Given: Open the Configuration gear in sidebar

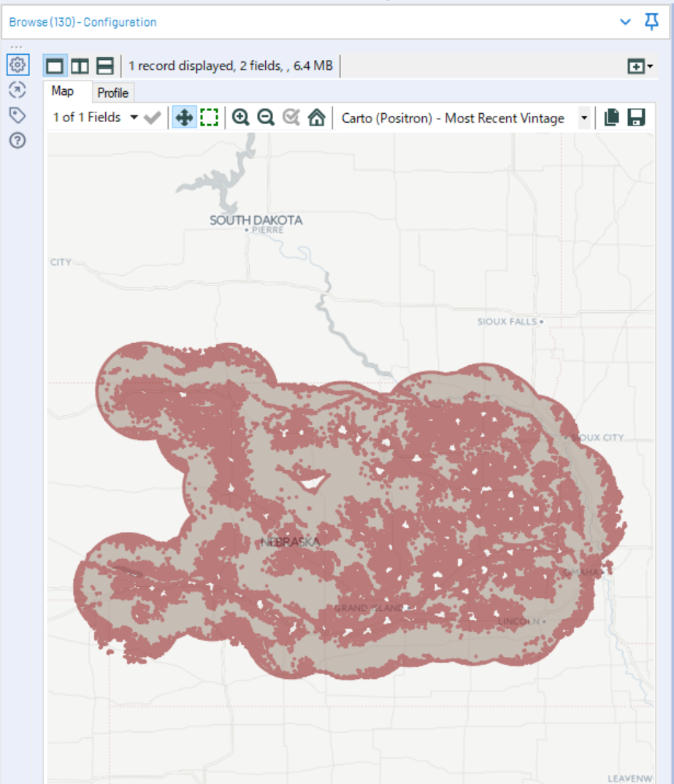Looking at the screenshot, I should [18, 65].
